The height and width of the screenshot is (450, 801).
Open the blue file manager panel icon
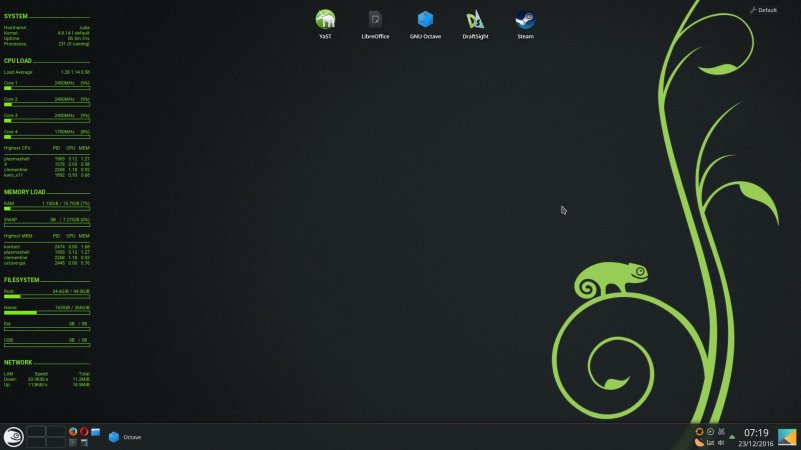click(96, 432)
